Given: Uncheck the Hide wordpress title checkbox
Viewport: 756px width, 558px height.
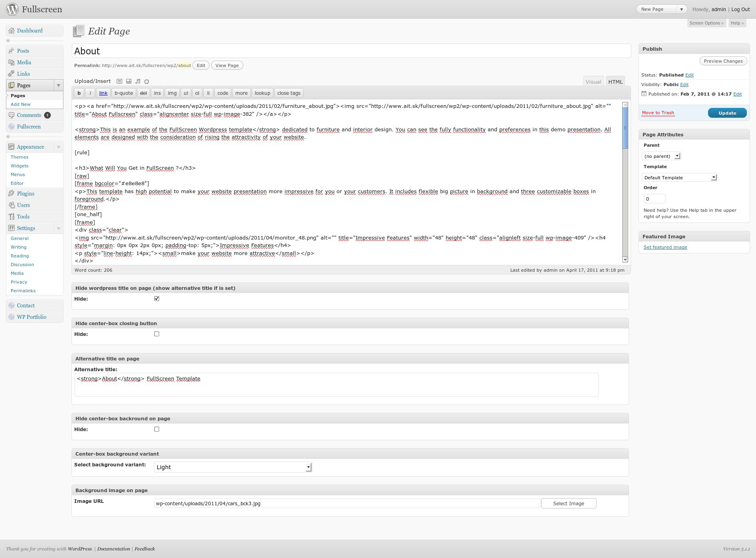Looking at the screenshot, I should [x=157, y=299].
